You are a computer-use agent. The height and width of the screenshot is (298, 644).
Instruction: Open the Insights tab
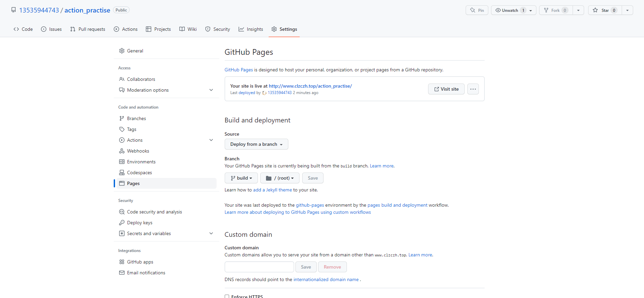pyautogui.click(x=251, y=29)
